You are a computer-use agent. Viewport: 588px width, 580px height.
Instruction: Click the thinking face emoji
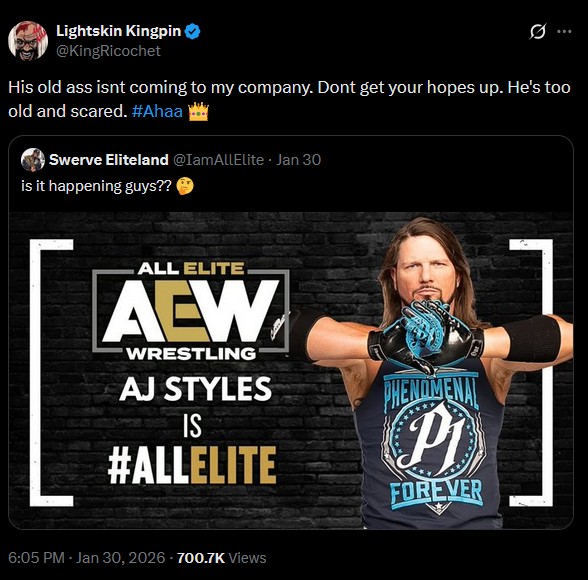(184, 186)
